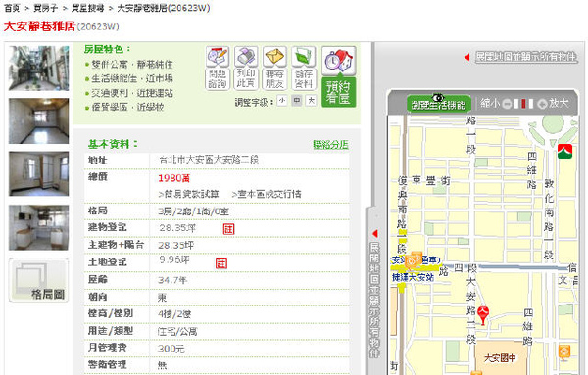Print this page with 列印此頁 icon
This screenshot has height=375, width=588.
pos(246,69)
